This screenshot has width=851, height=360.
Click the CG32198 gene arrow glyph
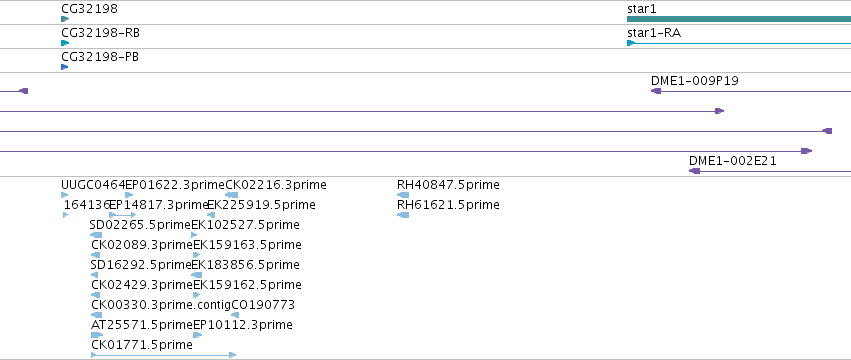65,19
